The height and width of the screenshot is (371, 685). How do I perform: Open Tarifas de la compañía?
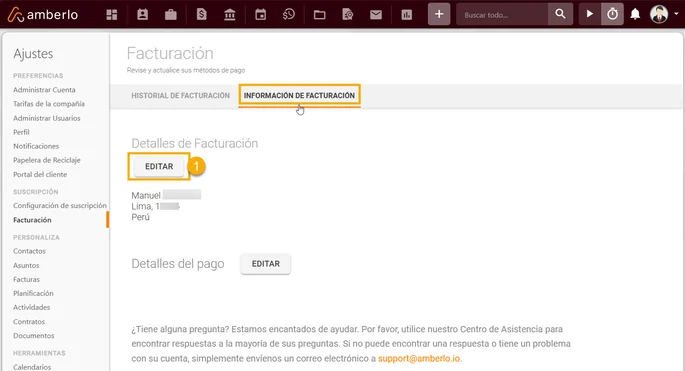click(x=49, y=104)
